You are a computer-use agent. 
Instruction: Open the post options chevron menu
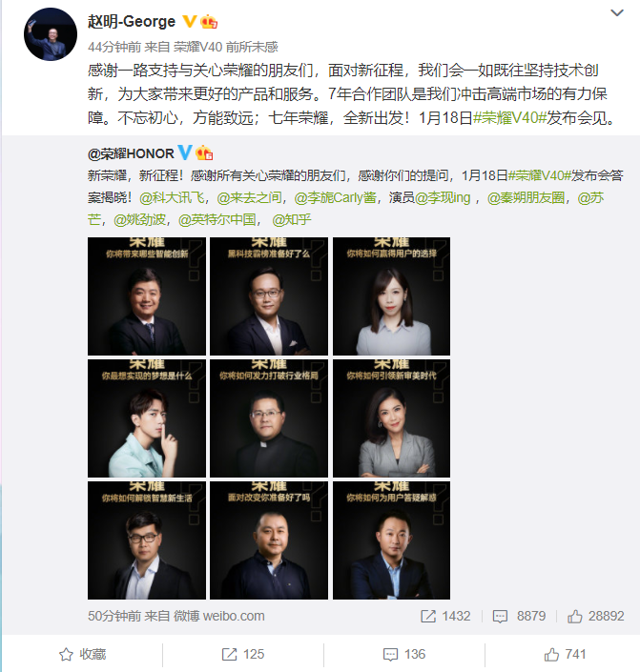(x=617, y=12)
